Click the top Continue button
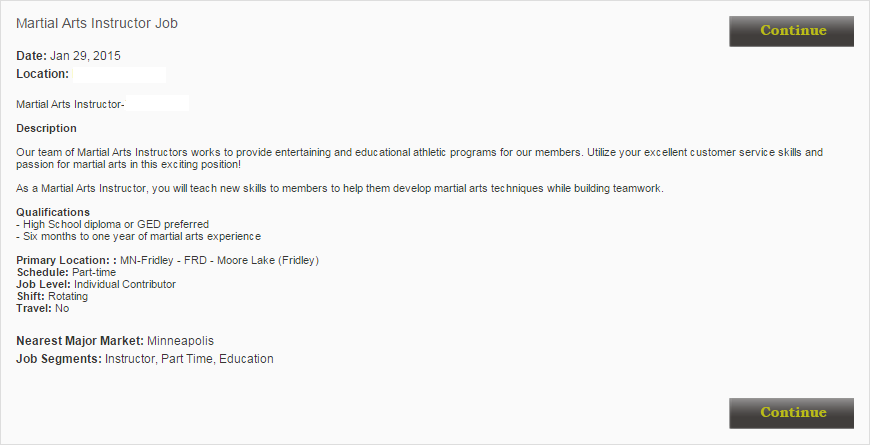 (791, 31)
